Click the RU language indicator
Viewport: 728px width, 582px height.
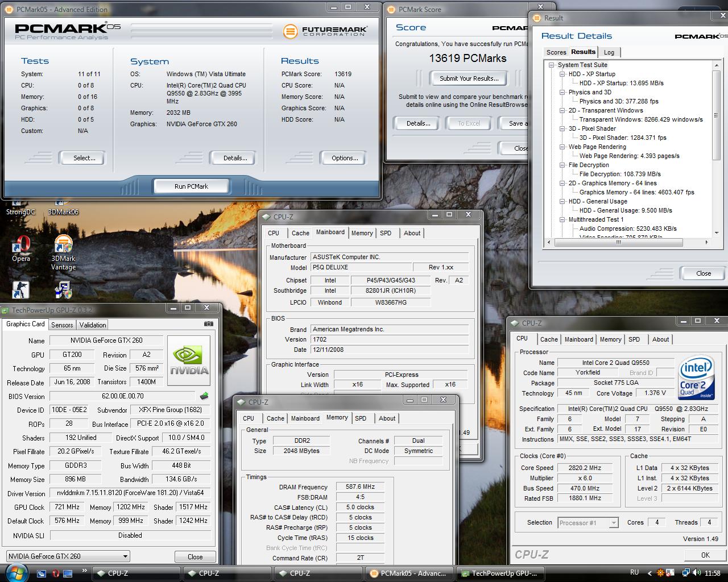coord(635,572)
